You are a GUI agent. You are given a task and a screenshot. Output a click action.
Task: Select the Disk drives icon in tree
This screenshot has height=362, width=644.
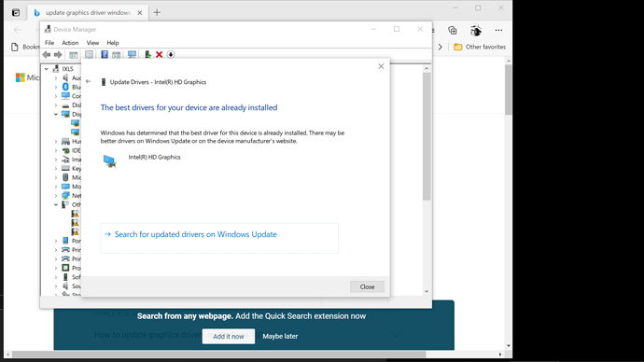click(x=65, y=105)
